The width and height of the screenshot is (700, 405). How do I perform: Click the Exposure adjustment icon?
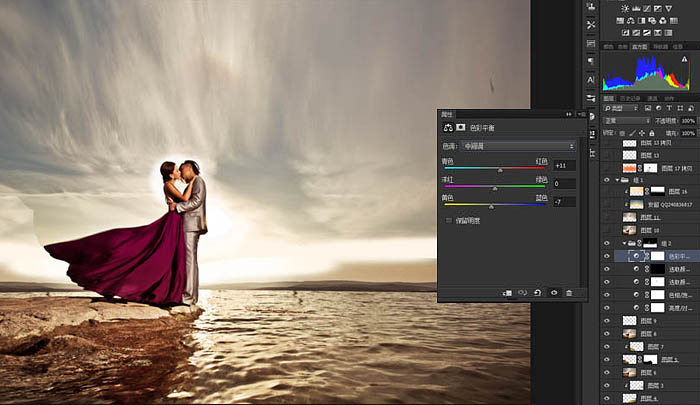point(658,8)
